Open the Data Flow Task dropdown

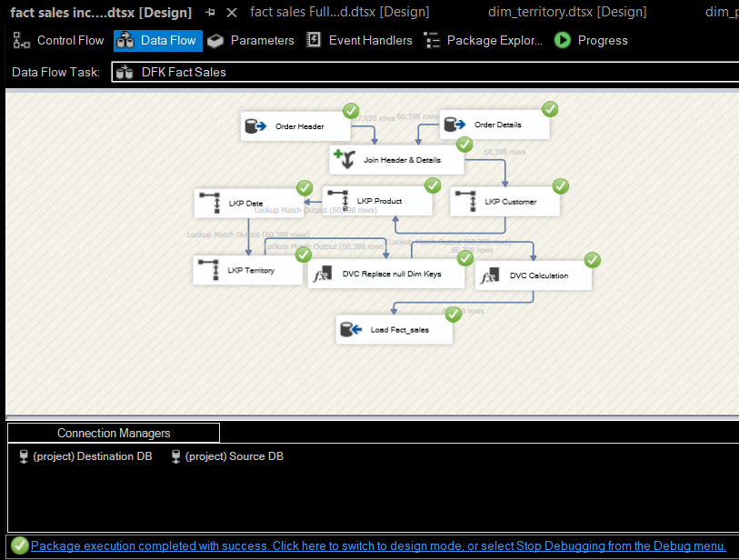[423, 72]
